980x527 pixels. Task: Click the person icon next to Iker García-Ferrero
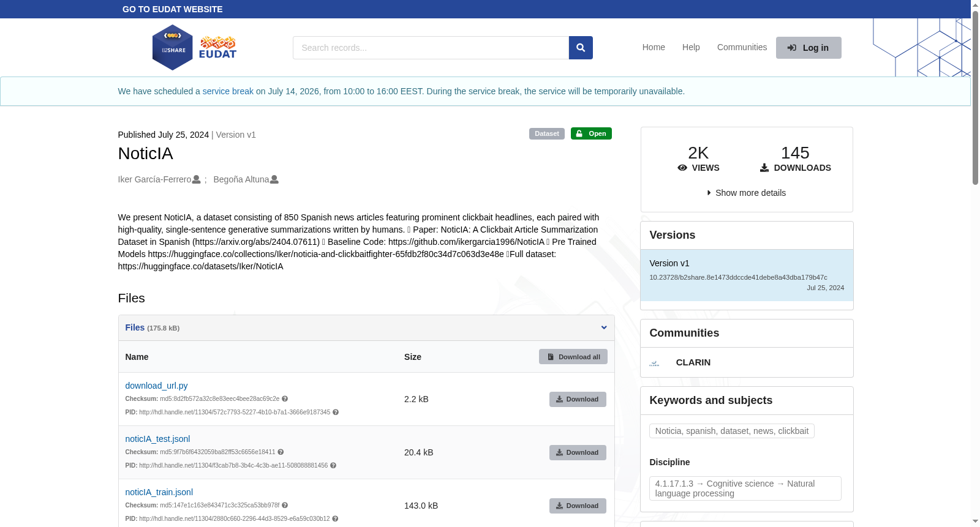(196, 179)
